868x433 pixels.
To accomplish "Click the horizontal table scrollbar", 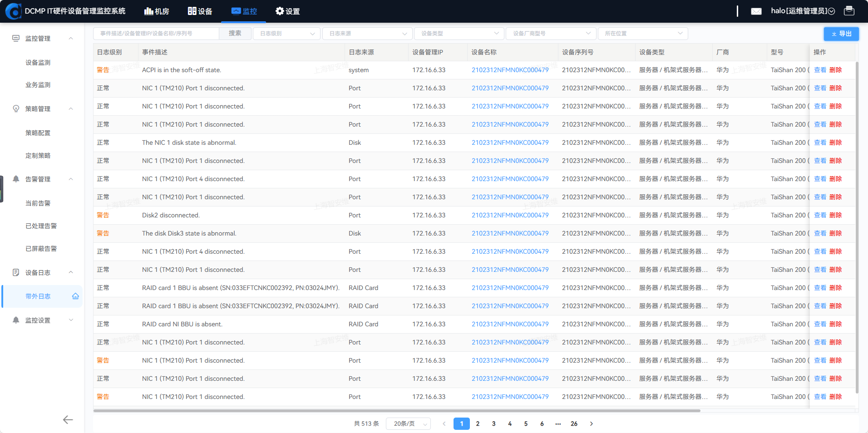I will pyautogui.click(x=397, y=411).
